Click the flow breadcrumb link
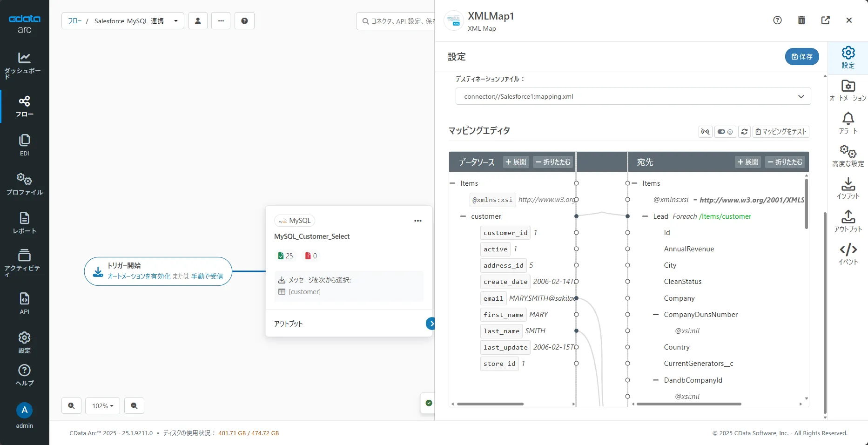Viewport: 868px width, 445px height. tap(74, 21)
